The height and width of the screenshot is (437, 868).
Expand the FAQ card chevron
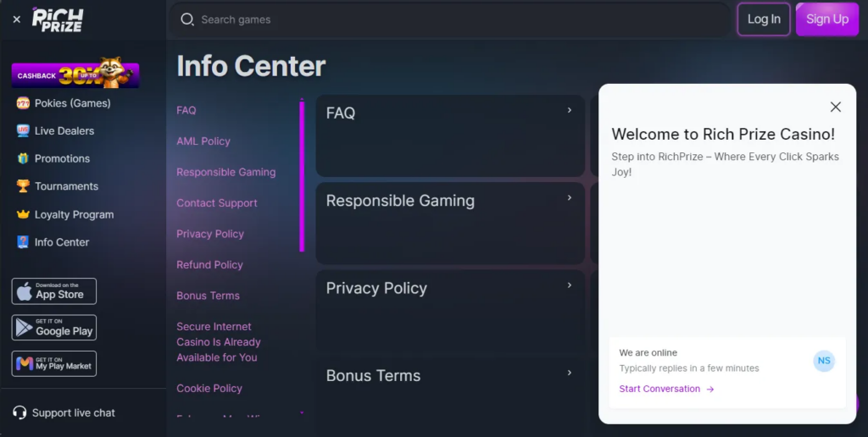570,110
